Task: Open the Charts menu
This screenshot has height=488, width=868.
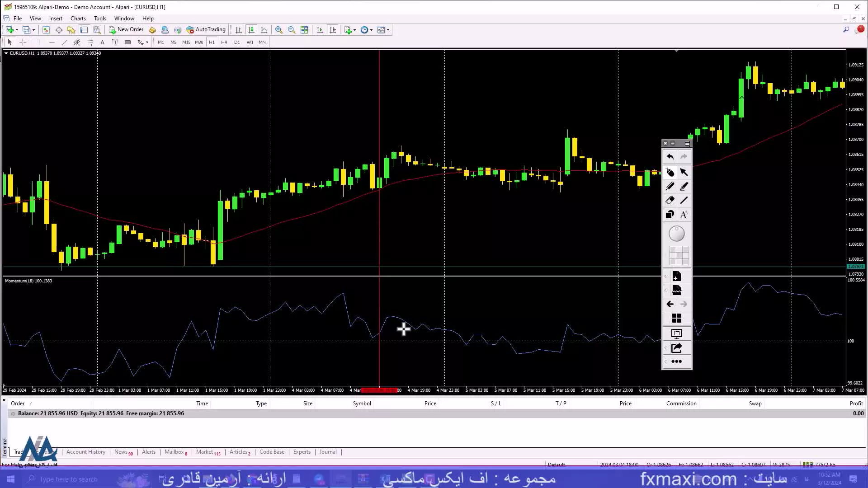Action: click(x=77, y=18)
